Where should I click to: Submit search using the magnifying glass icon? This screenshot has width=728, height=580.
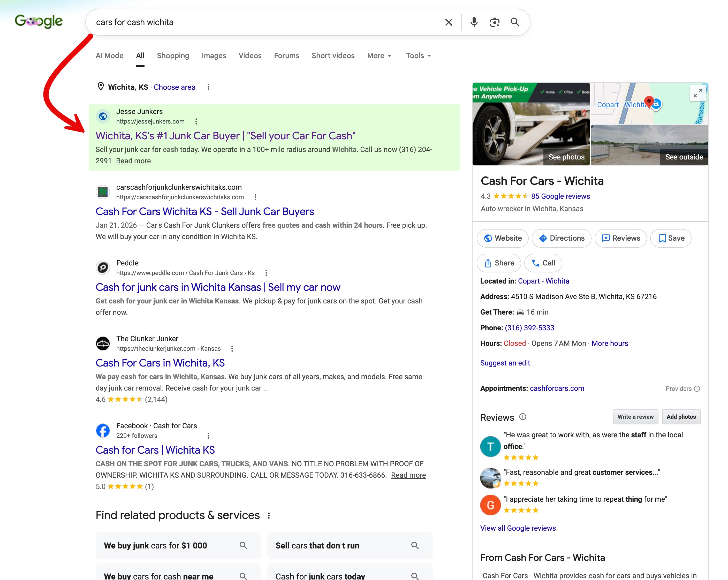[515, 22]
